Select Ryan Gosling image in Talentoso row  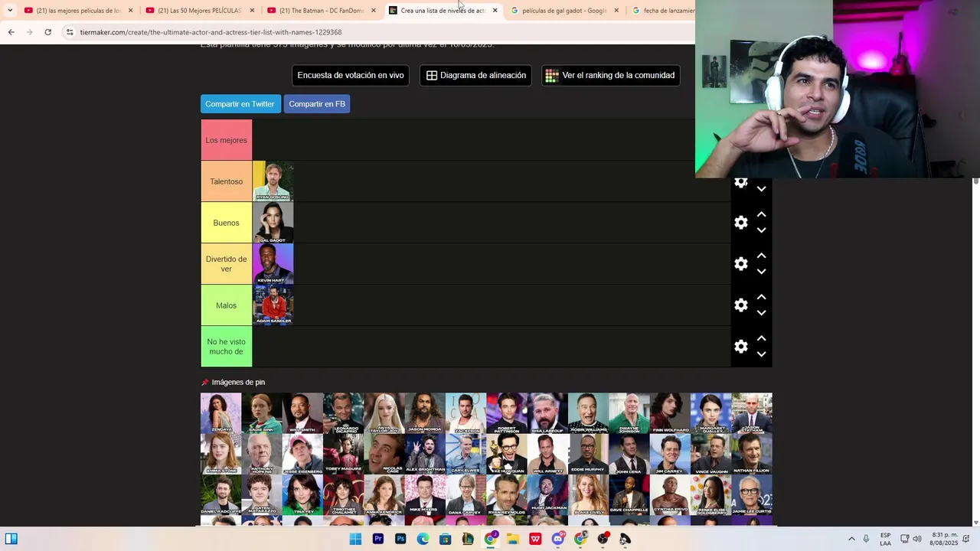[273, 181]
